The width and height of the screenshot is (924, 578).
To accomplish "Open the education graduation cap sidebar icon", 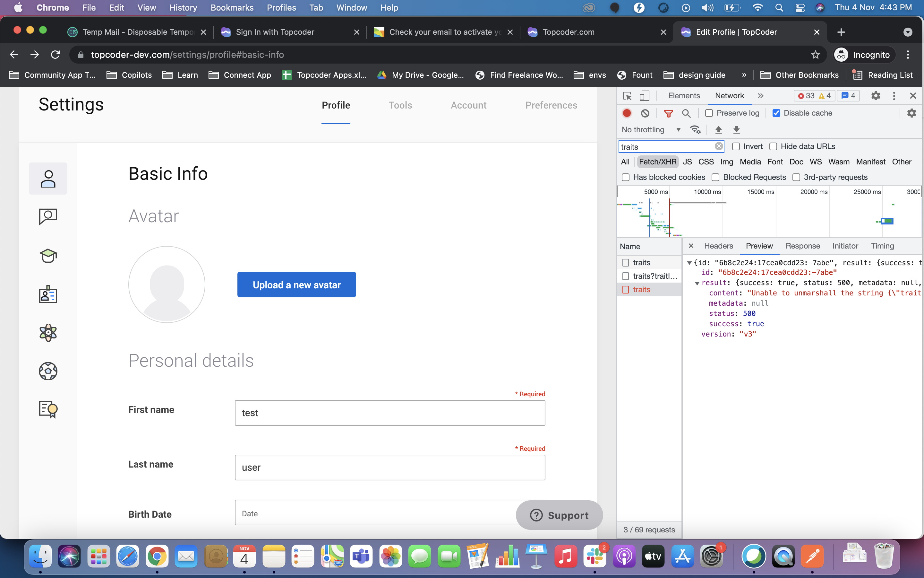I will click(x=48, y=255).
